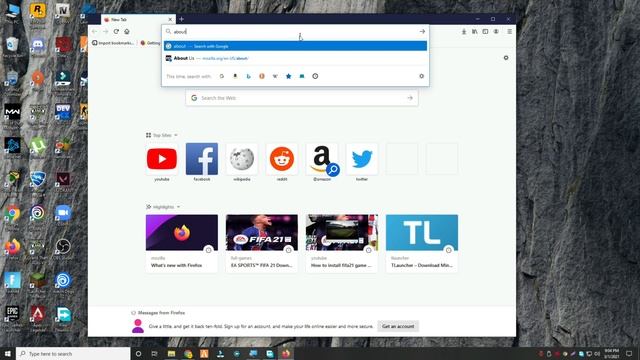This screenshot has width=640, height=360.
Task: Click the Search the Web box
Action: 302,98
